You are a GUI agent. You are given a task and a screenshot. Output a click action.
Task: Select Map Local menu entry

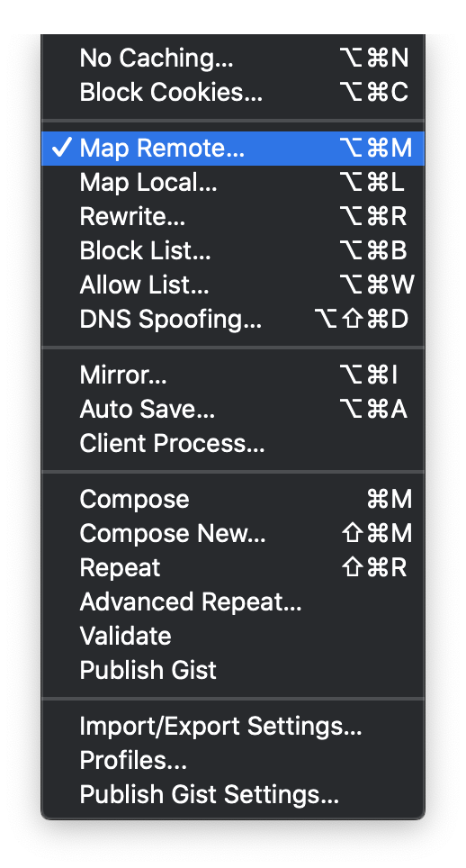coord(233,183)
